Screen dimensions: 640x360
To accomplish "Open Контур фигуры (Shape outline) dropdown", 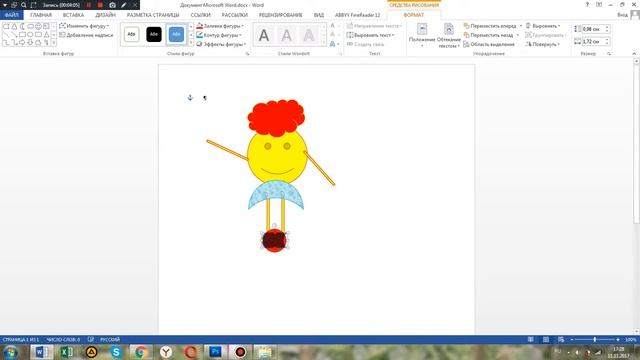I will (x=219, y=35).
